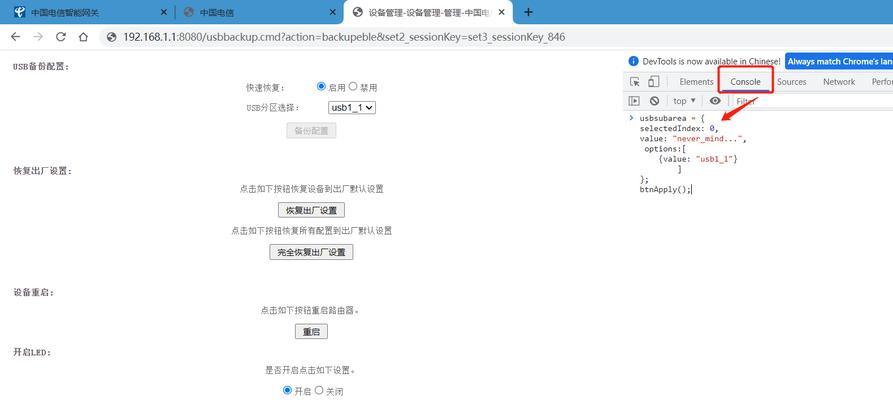This screenshot has height=400, width=893.
Task: Reload the current page
Action: pos(60,37)
